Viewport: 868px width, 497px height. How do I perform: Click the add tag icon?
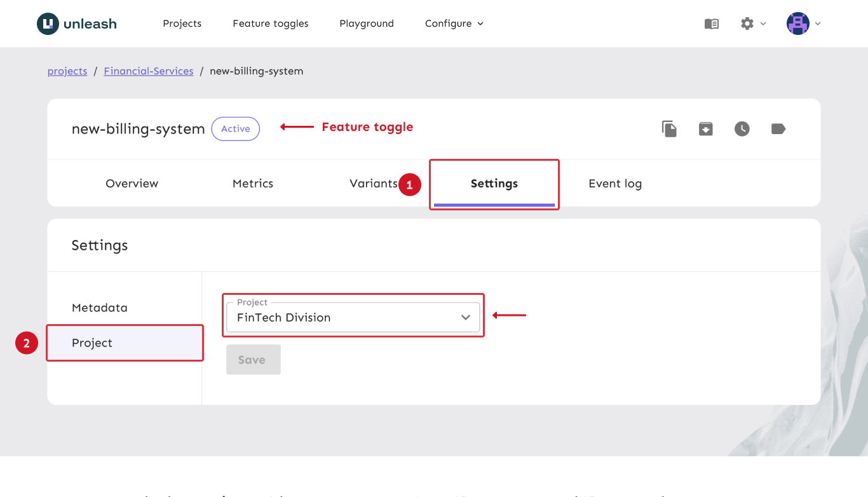(778, 129)
